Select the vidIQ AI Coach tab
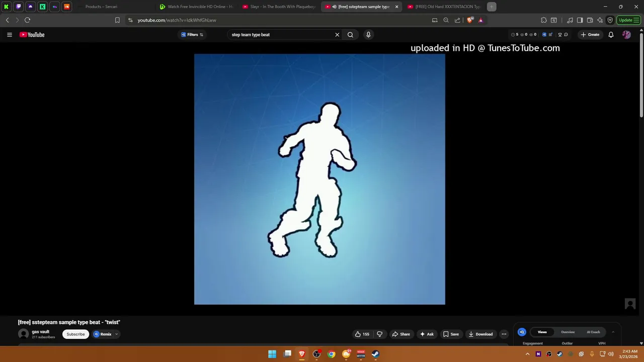The height and width of the screenshot is (362, 644). click(593, 332)
